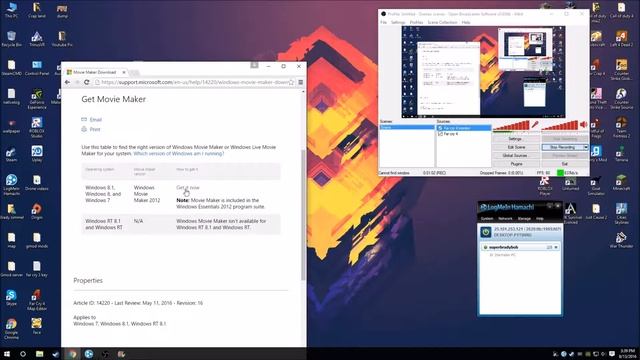Screen dimensions: 640x360
Task: Click Plugins button in OBS
Action: tap(516, 164)
